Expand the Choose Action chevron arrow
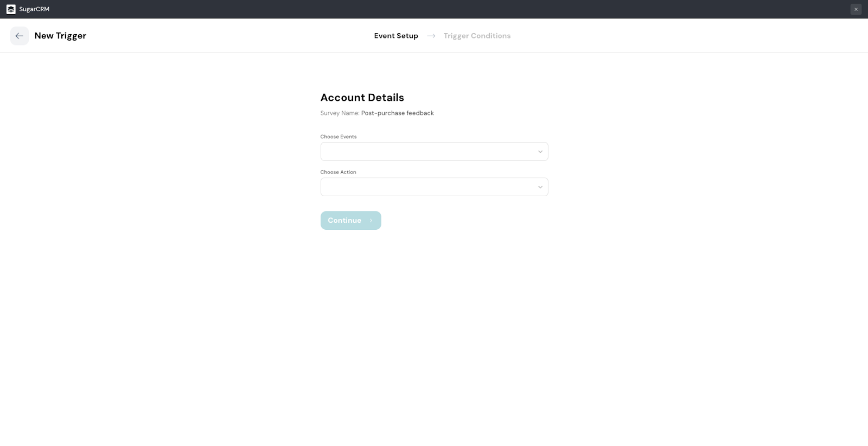The image size is (868, 446). [540, 187]
